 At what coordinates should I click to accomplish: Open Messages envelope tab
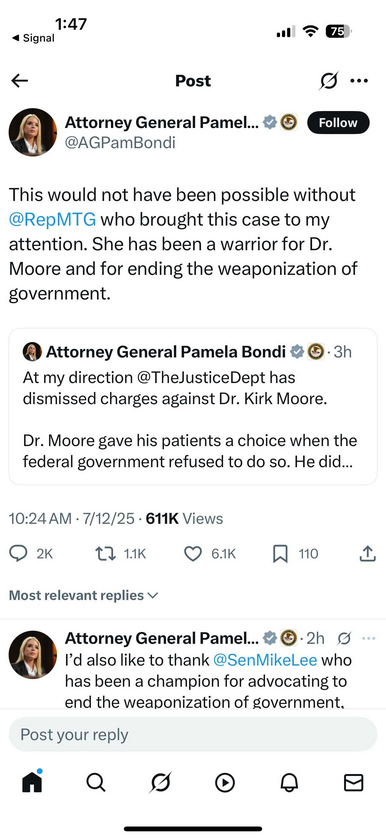click(353, 782)
